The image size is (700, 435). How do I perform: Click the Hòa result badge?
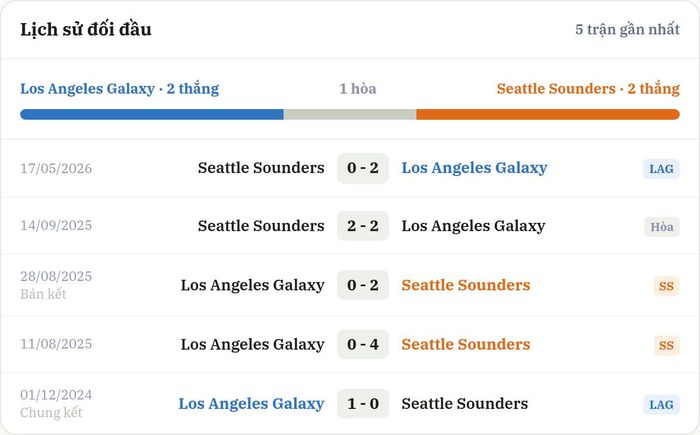662,227
